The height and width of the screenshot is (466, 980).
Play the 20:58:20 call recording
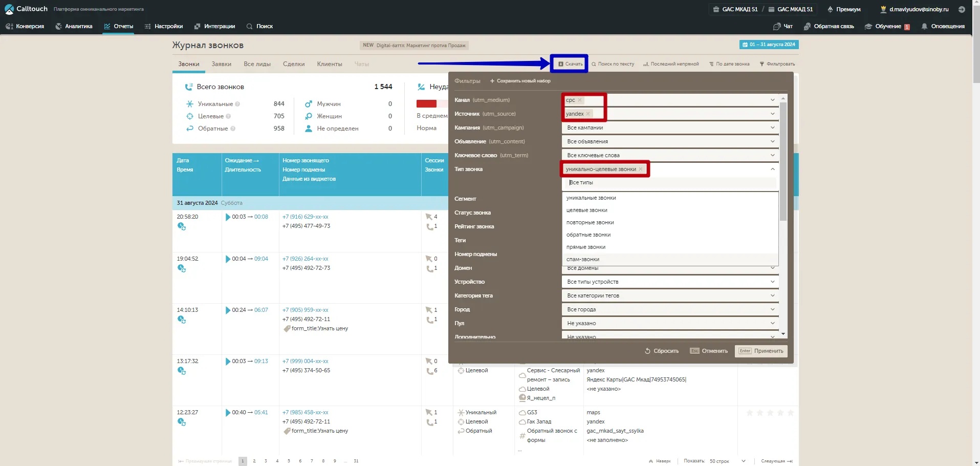pyautogui.click(x=228, y=217)
